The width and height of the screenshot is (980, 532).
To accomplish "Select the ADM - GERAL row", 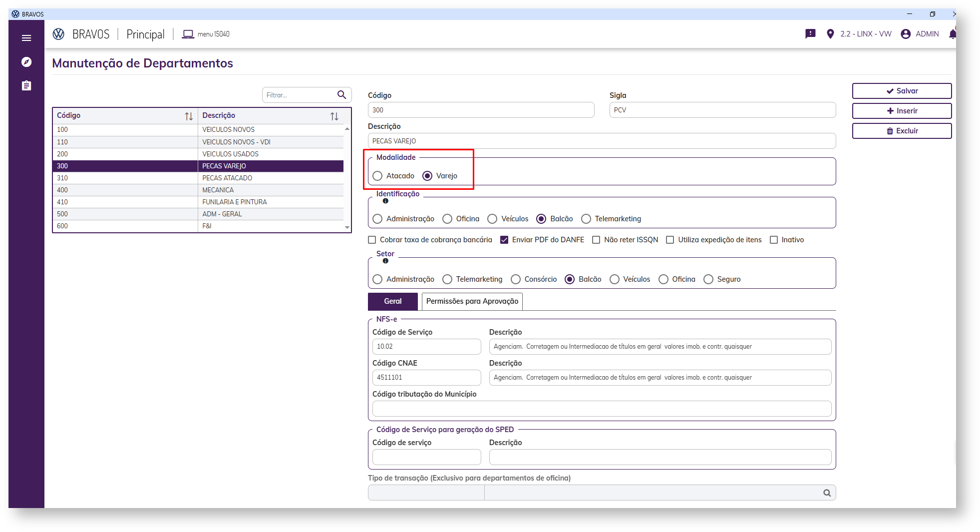I will pyautogui.click(x=198, y=214).
